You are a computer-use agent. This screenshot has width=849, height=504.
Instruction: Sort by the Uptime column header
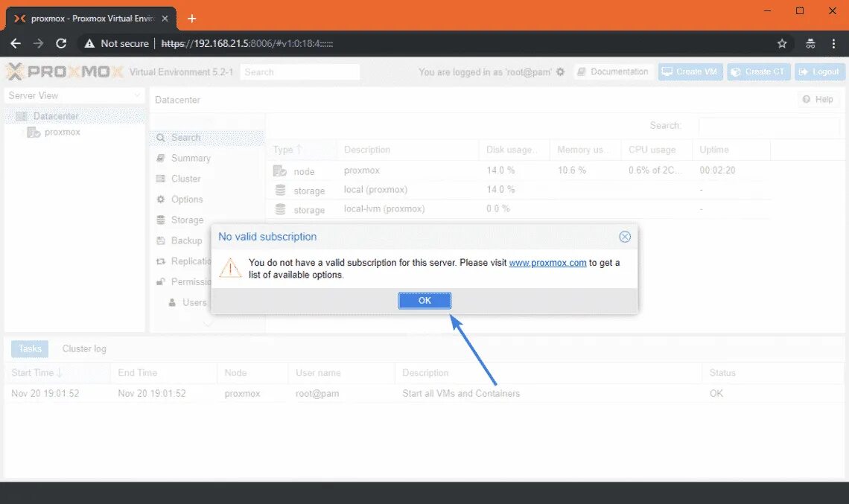(731, 150)
